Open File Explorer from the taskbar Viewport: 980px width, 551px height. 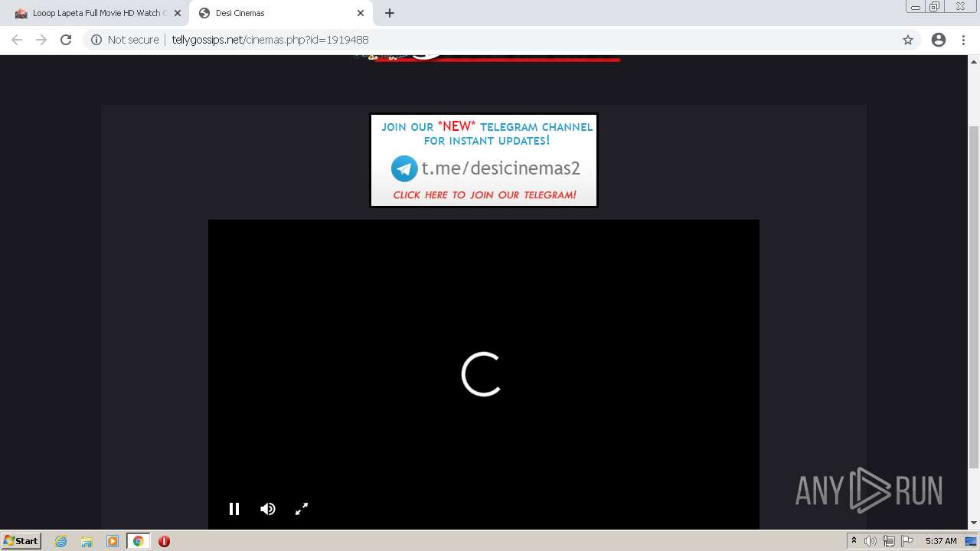[87, 541]
